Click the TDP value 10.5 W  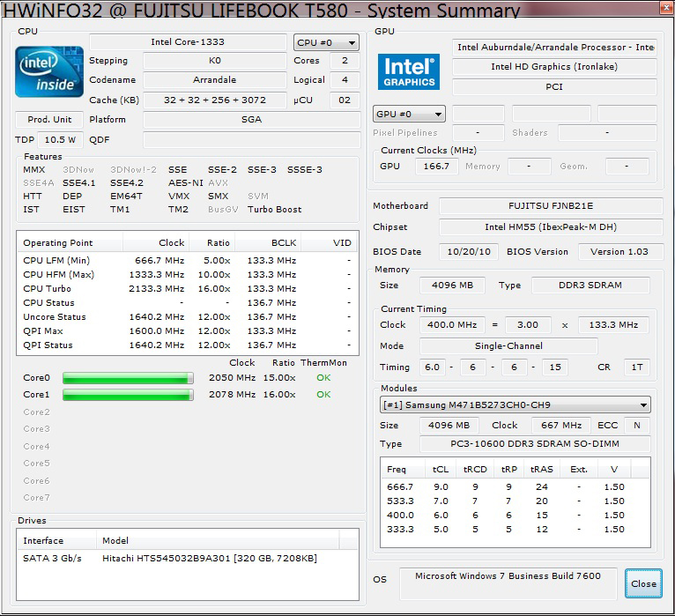(x=60, y=140)
